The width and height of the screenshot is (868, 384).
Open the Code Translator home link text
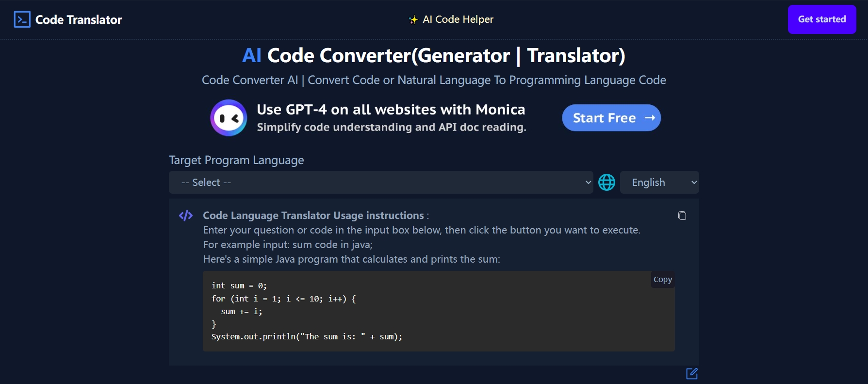tap(79, 20)
